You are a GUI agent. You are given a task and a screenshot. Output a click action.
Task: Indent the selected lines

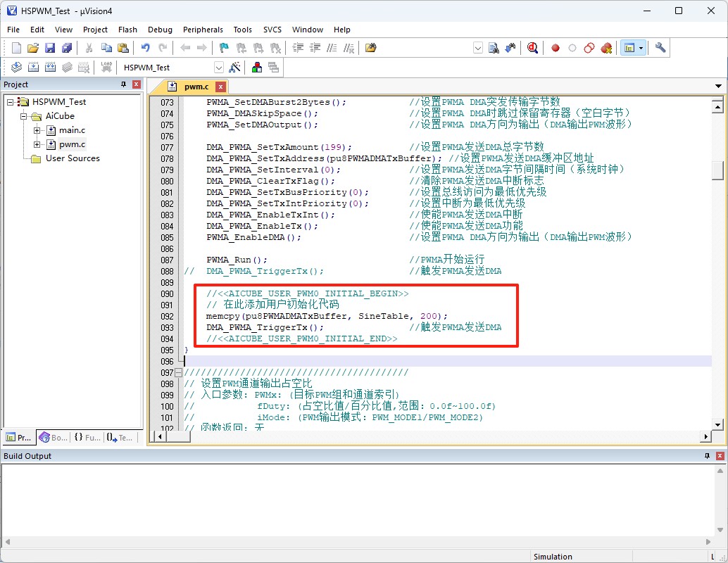coord(298,48)
